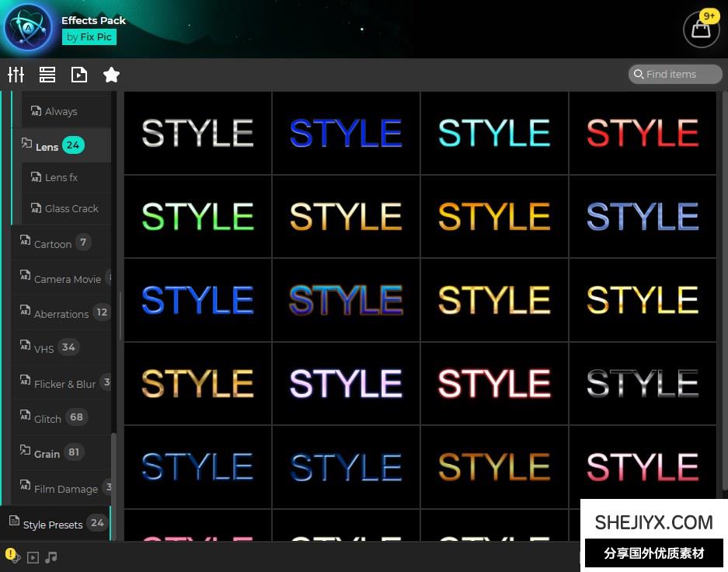
Task: Expand the Style Presets category
Action: click(53, 525)
